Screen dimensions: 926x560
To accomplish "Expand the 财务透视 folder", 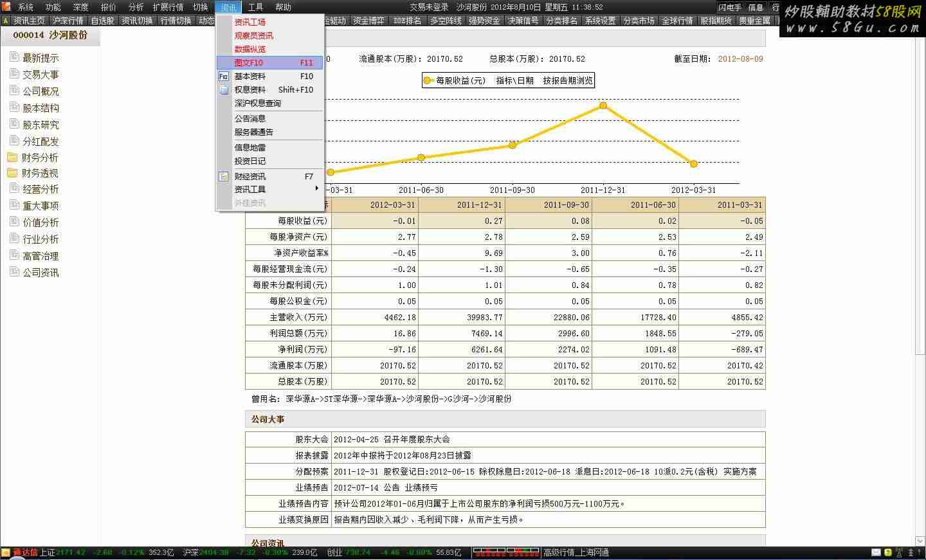I will click(12, 173).
